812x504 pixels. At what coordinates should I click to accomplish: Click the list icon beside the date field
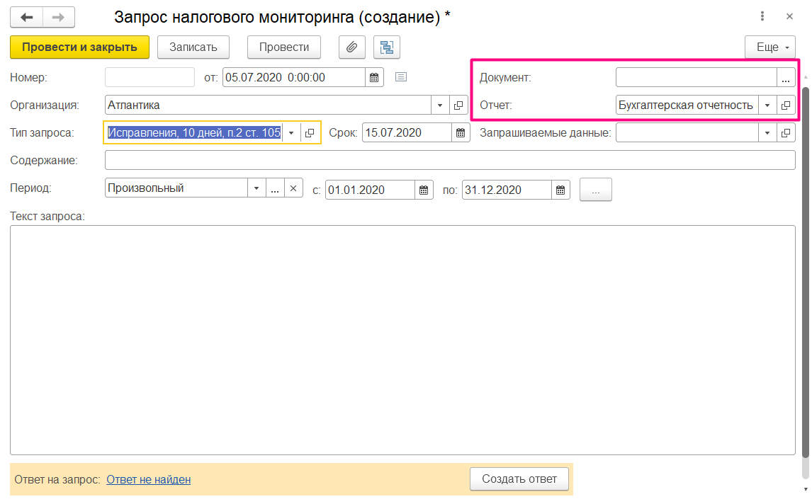[x=400, y=77]
